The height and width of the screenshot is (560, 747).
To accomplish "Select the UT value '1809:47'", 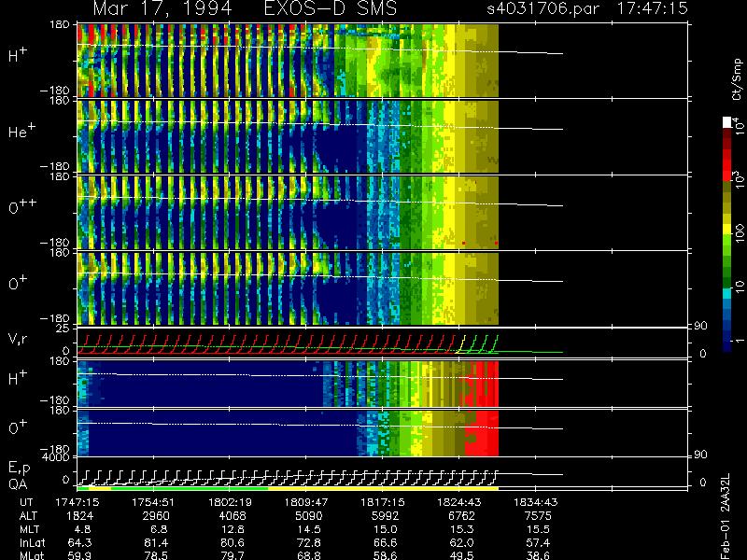I will 306,502.
